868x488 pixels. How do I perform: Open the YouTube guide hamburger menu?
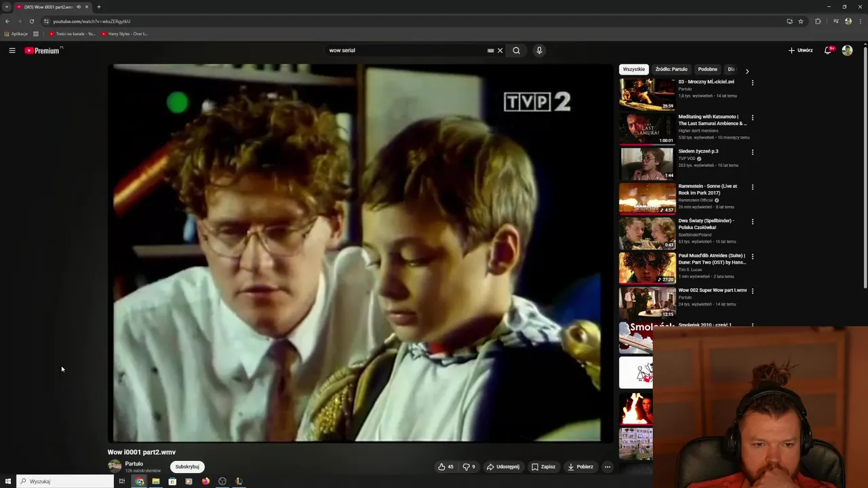pos(12,50)
